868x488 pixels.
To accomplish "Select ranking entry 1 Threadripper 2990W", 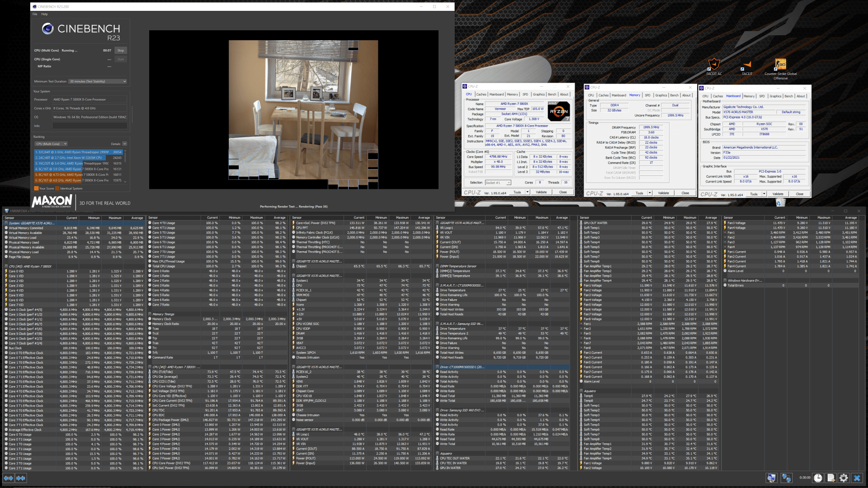I will [x=78, y=152].
